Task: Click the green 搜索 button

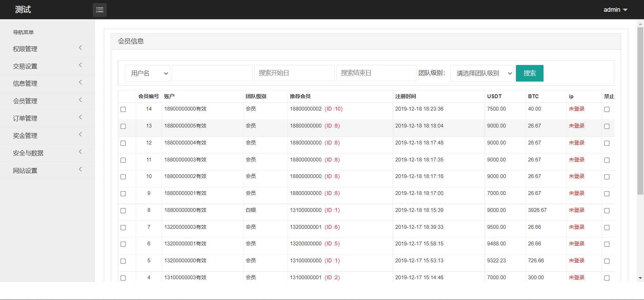Action: click(530, 73)
